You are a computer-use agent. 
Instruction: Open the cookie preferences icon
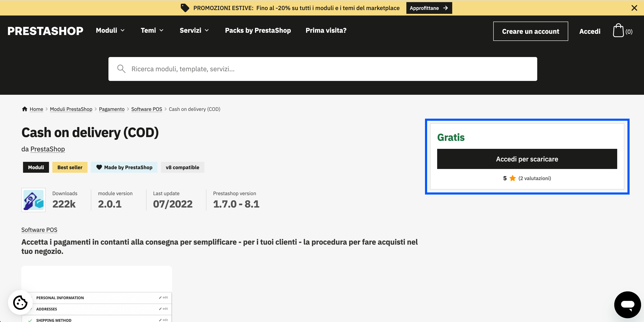20,302
